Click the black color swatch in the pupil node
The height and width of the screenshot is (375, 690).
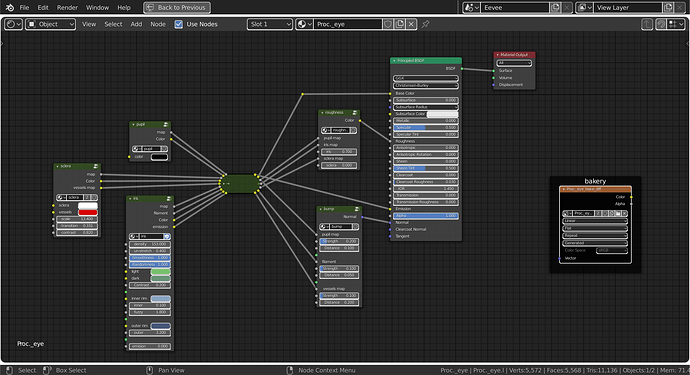(x=159, y=157)
